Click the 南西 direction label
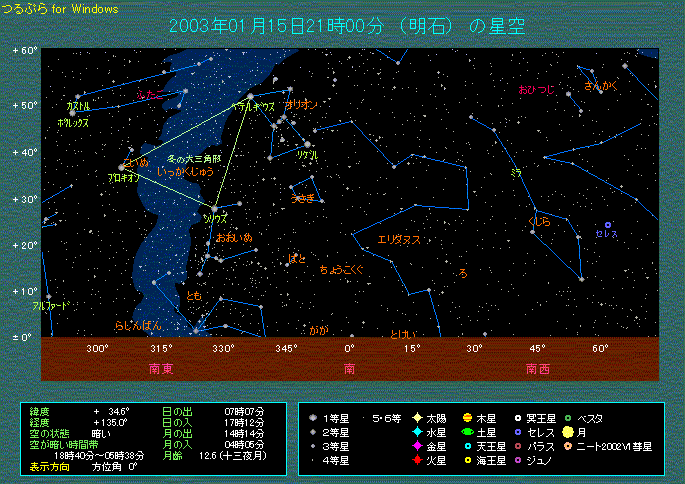This screenshot has height=484, width=685. pyautogui.click(x=538, y=369)
